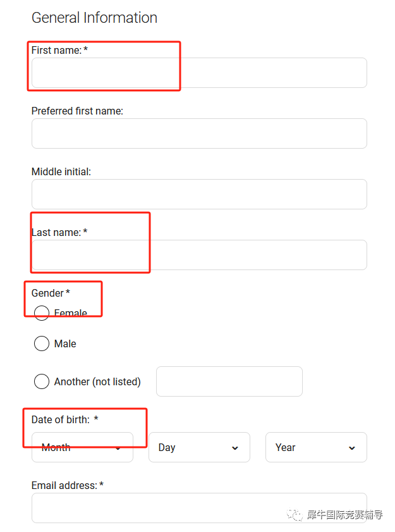
Task: Select the Last name text box
Action: pos(199,255)
